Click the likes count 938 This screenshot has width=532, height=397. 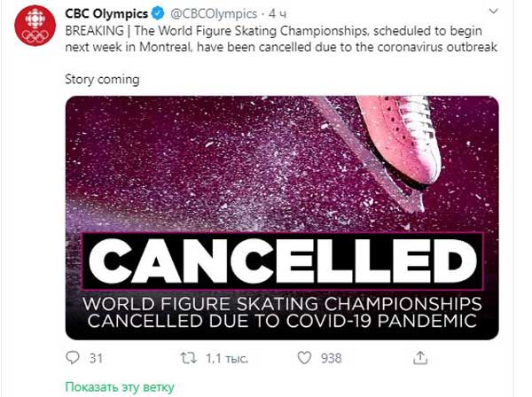tap(331, 358)
